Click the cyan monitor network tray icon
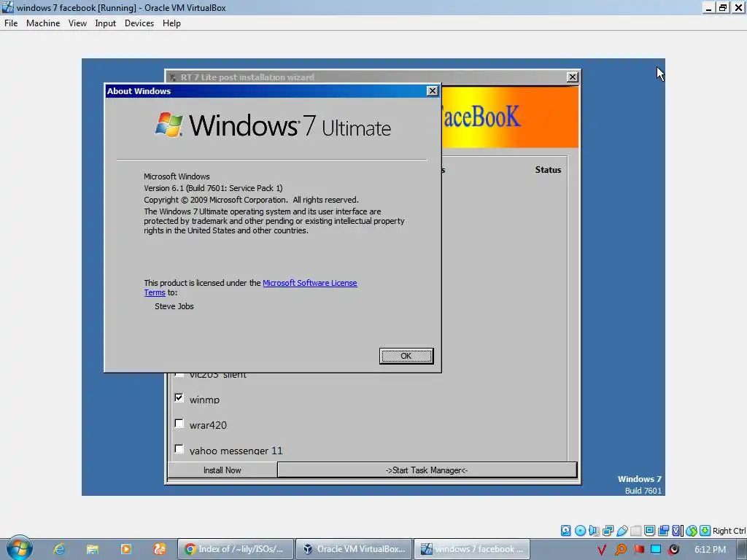The width and height of the screenshot is (747, 560). click(x=656, y=550)
